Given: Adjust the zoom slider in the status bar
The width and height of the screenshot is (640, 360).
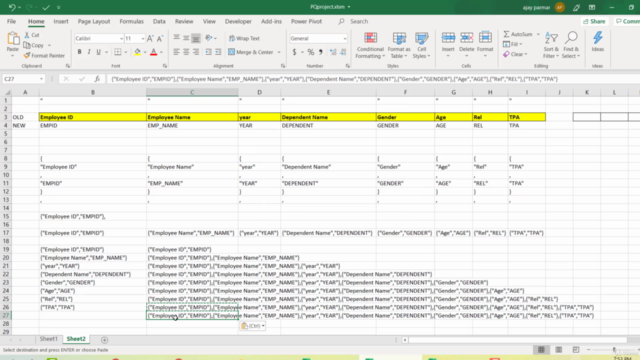Looking at the screenshot, I should pyautogui.click(x=614, y=350).
